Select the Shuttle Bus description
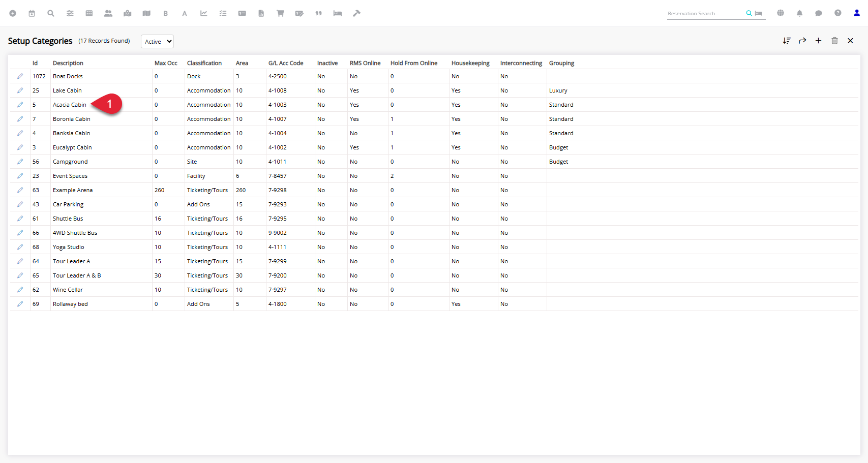Screen dimensions: 868x463 [x=68, y=219]
